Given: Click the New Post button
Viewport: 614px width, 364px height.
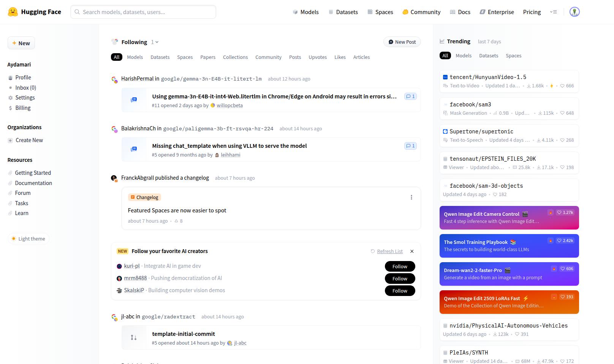Looking at the screenshot, I should coord(402,42).
